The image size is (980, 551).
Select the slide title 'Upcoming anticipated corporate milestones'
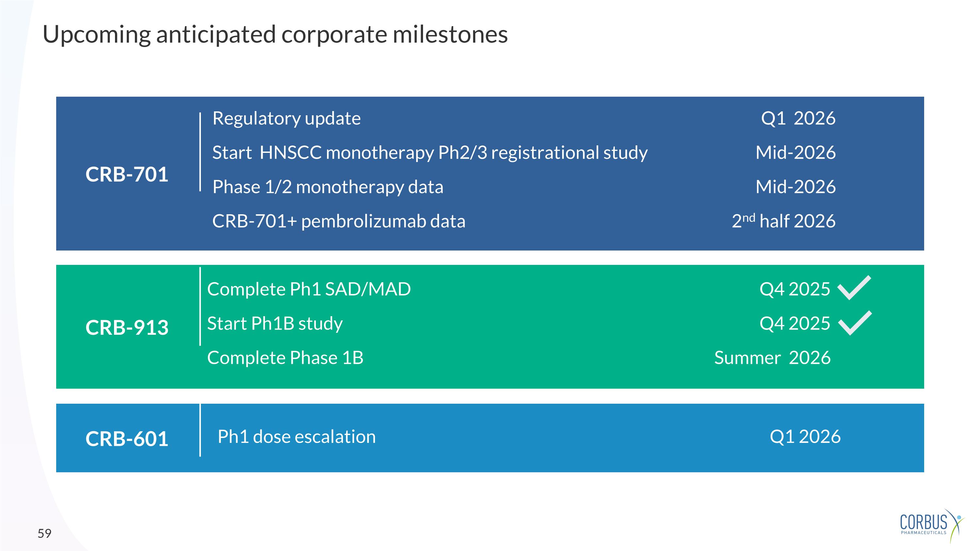pos(275,34)
